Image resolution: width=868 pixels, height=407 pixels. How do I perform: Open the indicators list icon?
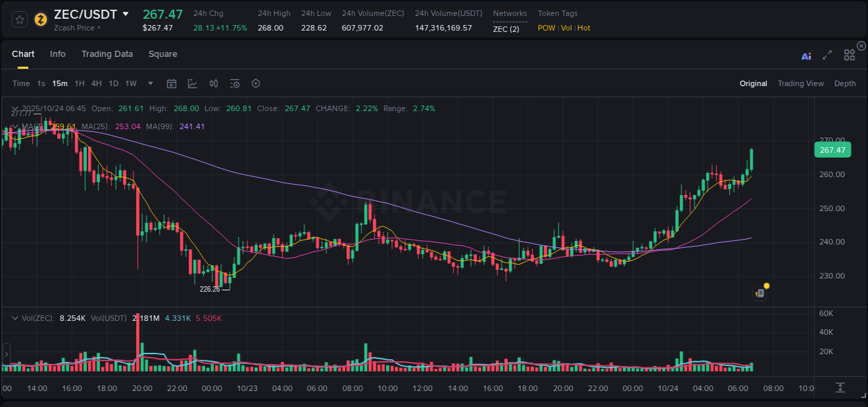coord(234,83)
